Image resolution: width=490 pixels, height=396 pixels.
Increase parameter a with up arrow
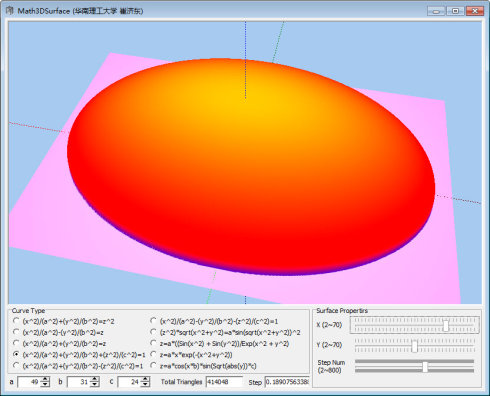pos(45,379)
